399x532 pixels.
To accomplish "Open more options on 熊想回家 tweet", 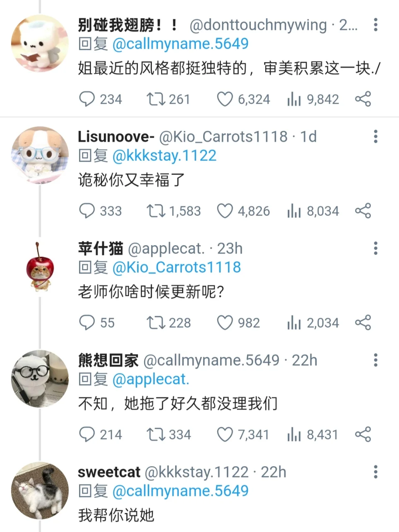I will tap(375, 360).
